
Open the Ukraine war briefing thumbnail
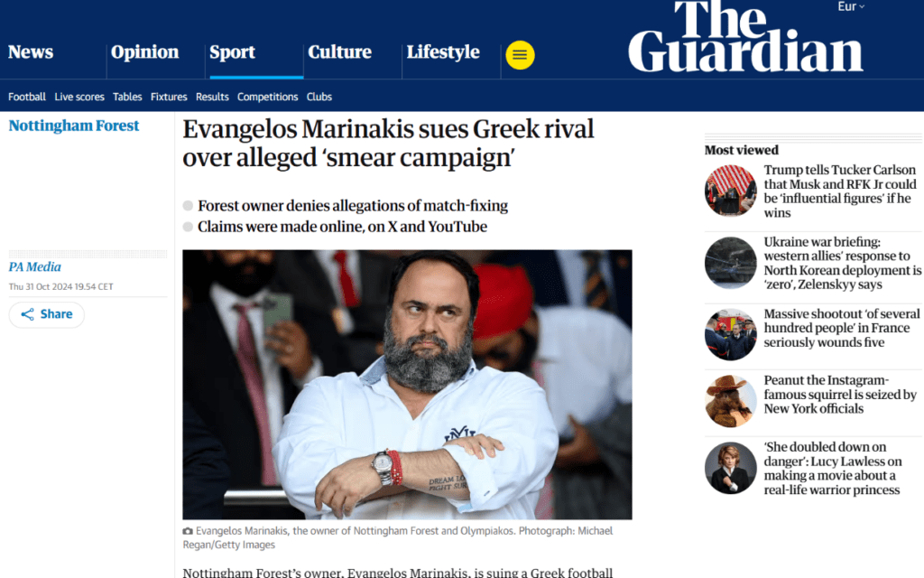[x=730, y=263]
